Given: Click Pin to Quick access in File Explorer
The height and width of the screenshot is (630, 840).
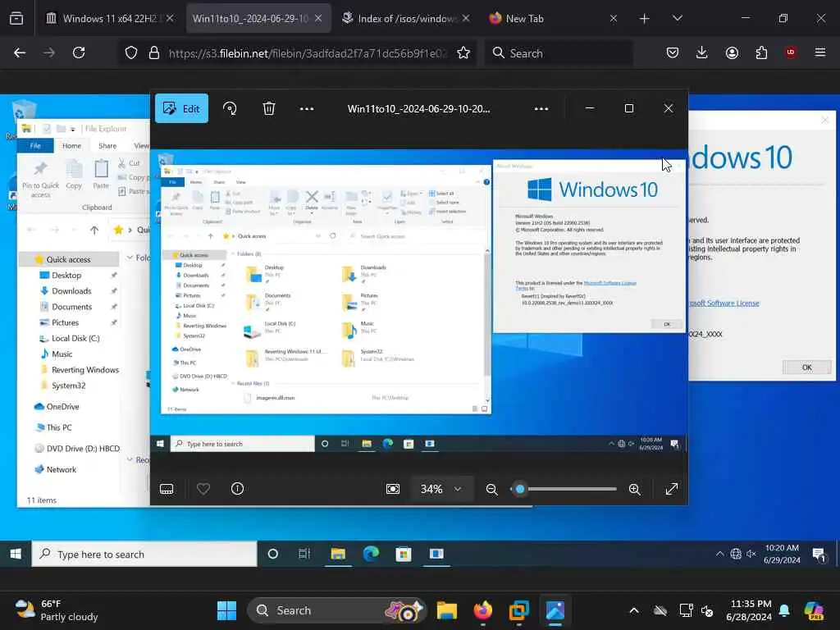Looking at the screenshot, I should (41, 180).
